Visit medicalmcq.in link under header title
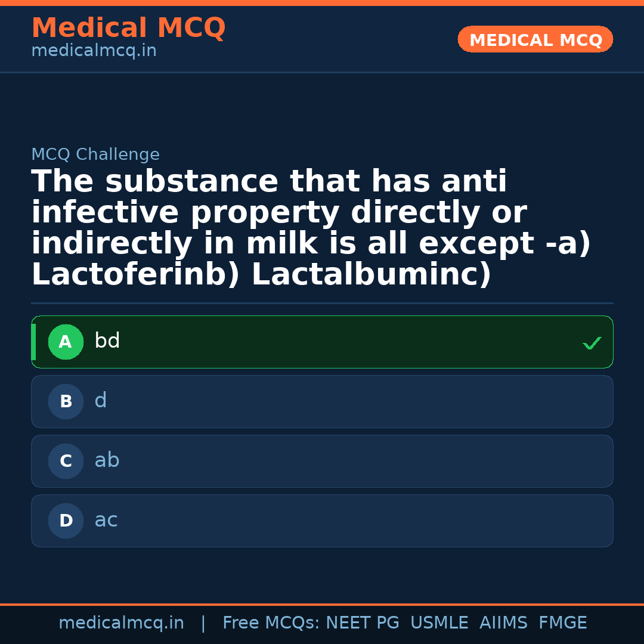The image size is (644, 644). tap(94, 51)
